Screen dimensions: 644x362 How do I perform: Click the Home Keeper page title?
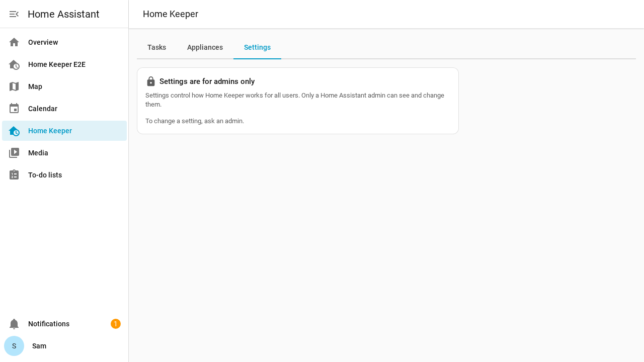point(171,14)
